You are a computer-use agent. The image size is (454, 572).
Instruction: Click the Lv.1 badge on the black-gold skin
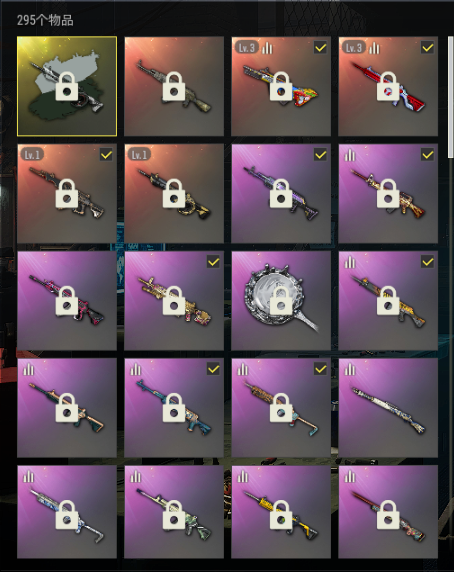(139, 155)
